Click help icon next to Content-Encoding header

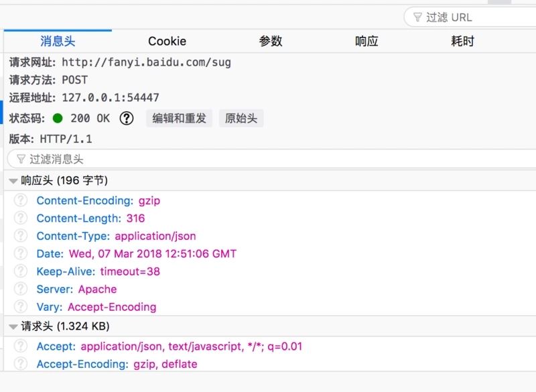(x=21, y=200)
